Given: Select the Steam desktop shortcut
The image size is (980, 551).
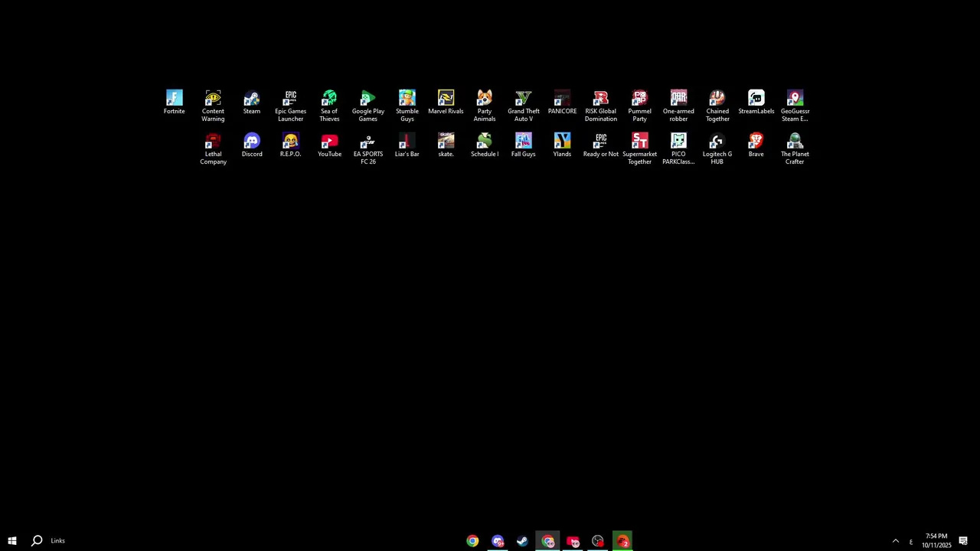Looking at the screenshot, I should (252, 102).
